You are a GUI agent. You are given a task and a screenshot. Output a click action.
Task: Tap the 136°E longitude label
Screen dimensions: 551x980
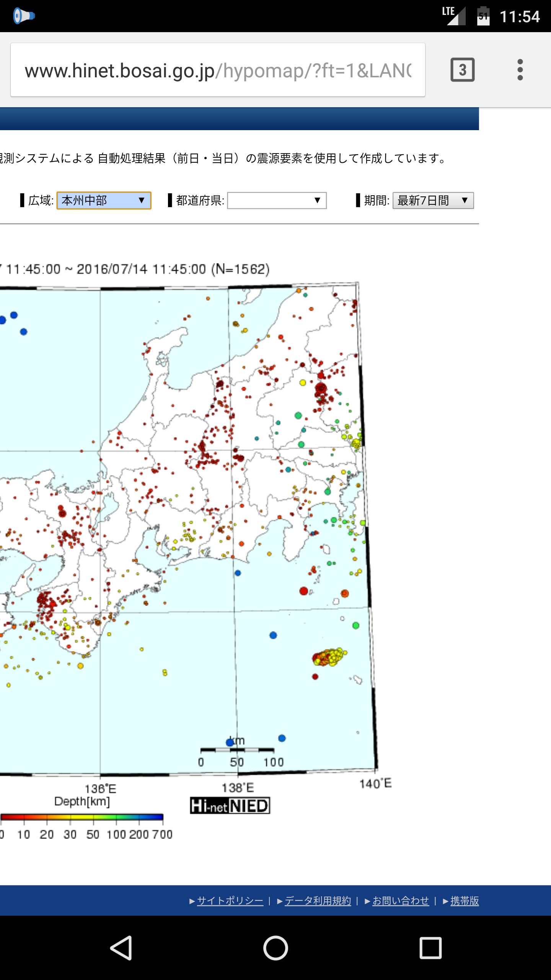pyautogui.click(x=100, y=789)
